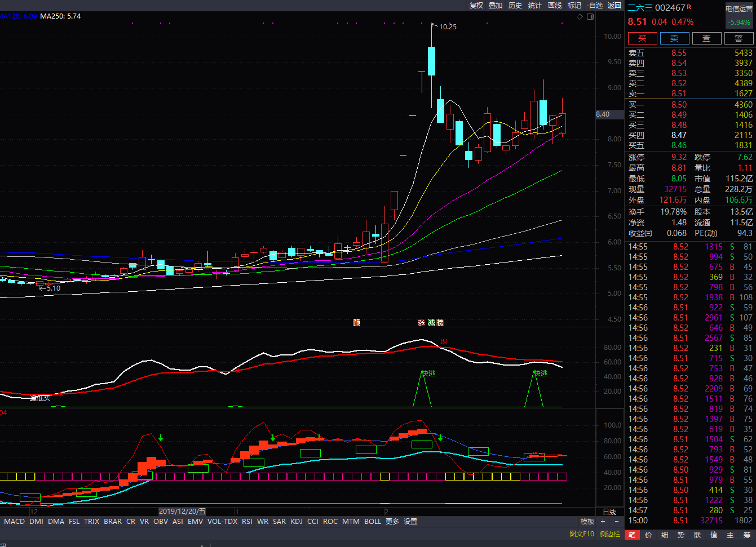
Task: Open the 电信运营 sector box
Action: point(739,16)
